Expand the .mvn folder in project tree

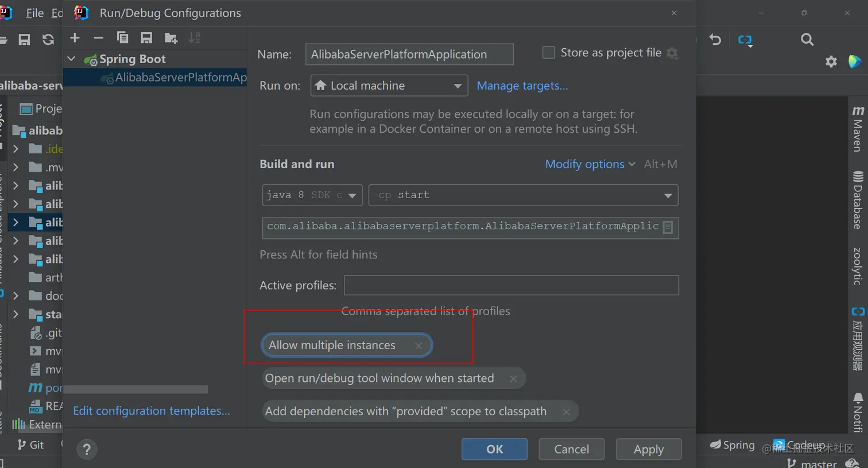16,167
